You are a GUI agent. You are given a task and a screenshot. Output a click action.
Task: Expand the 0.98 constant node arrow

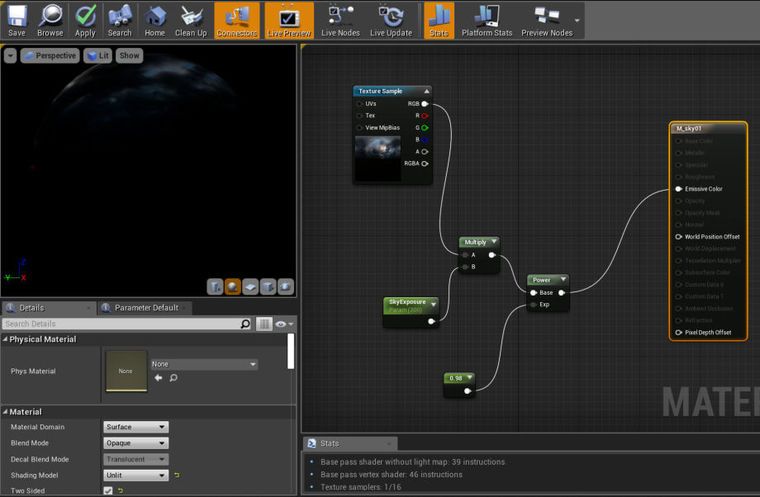click(469, 377)
